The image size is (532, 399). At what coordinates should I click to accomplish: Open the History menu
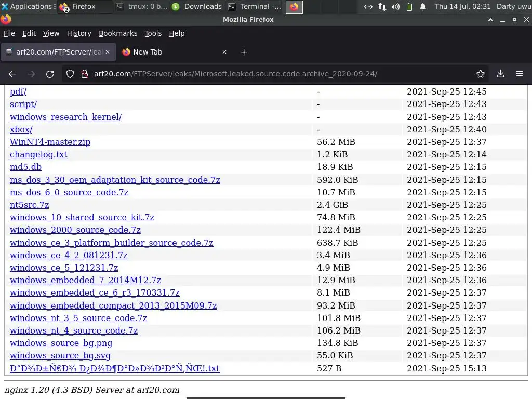click(x=79, y=33)
